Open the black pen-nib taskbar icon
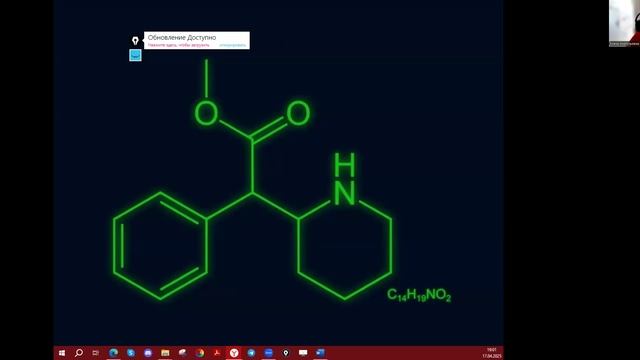 286,353
